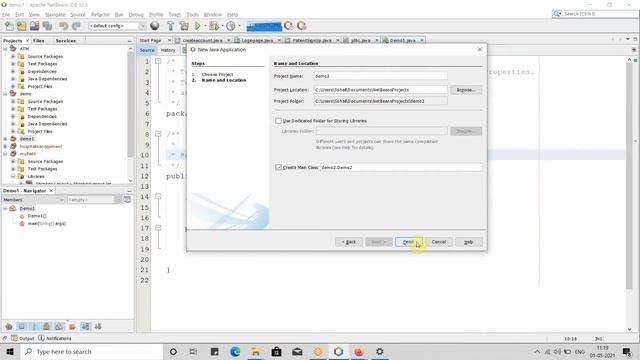Switch to the History editor view
Image resolution: width=640 pixels, height=360 pixels.
168,50
